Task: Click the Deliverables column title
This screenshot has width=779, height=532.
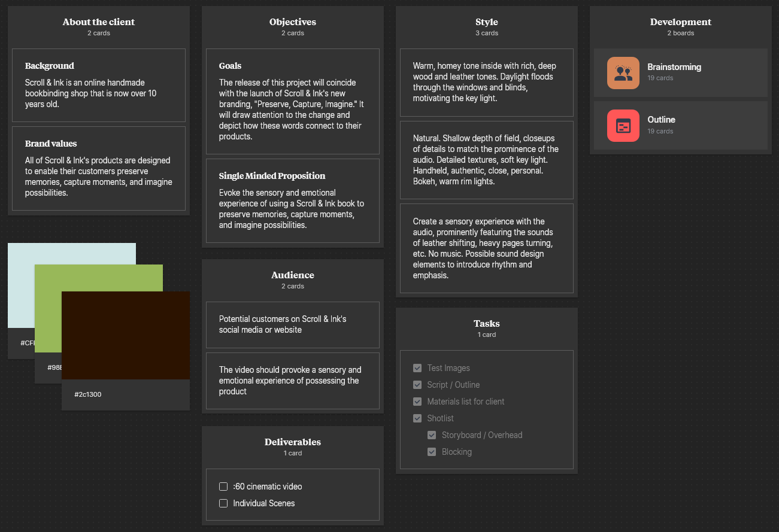Action: click(293, 442)
